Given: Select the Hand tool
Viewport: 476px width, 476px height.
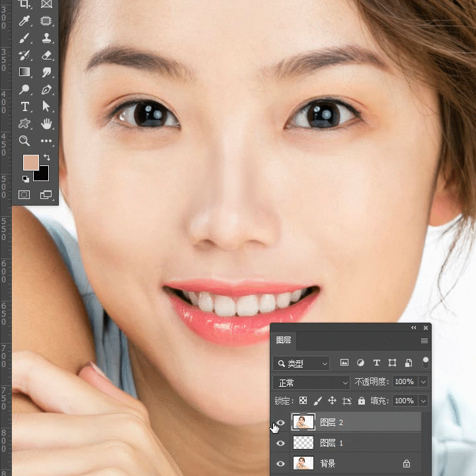Looking at the screenshot, I should coord(46,124).
